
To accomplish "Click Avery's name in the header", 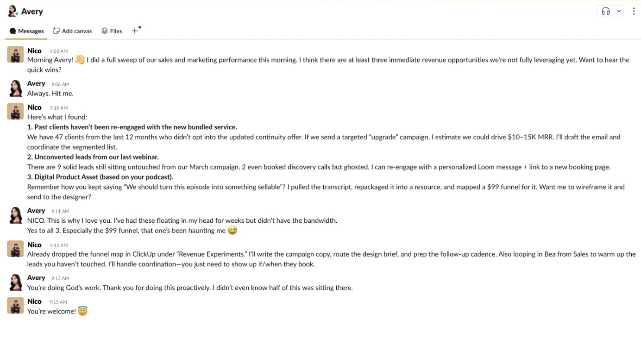I will [x=32, y=12].
